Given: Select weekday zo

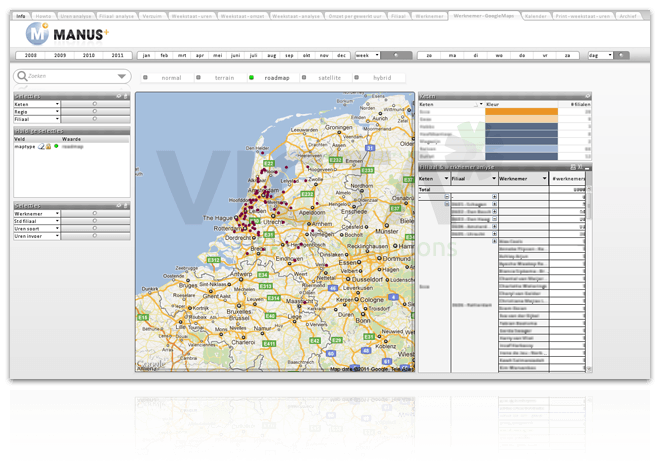Looking at the screenshot, I should [429, 55].
